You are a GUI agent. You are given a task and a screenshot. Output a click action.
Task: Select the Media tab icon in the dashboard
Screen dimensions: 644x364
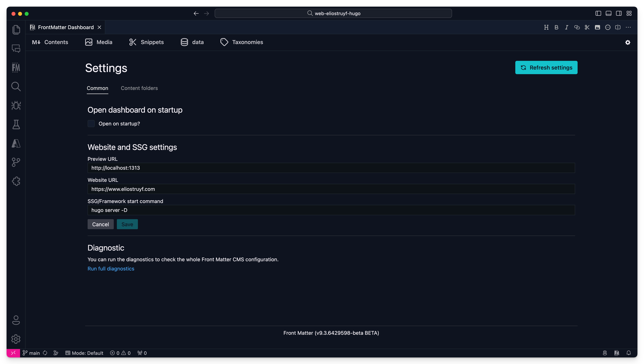click(89, 42)
